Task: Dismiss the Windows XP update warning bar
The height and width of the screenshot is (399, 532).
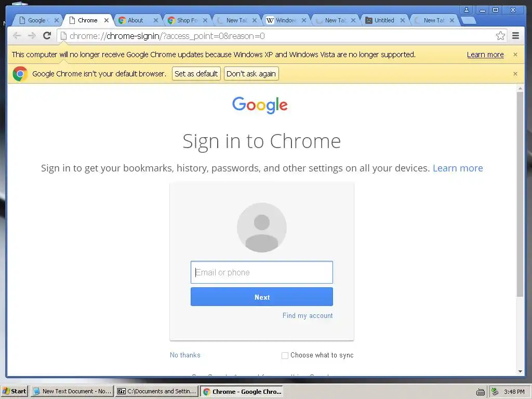Action: (x=515, y=55)
